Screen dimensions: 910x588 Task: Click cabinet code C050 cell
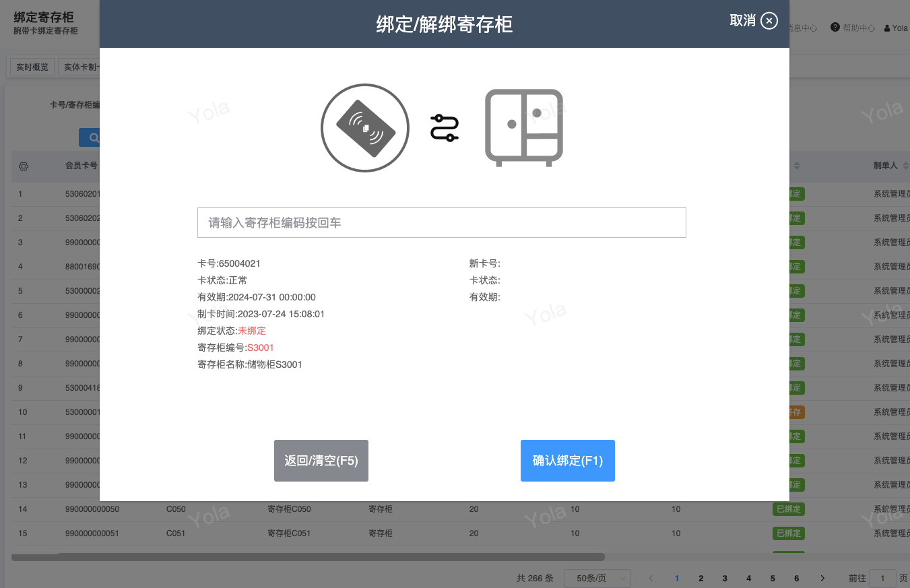(x=176, y=509)
